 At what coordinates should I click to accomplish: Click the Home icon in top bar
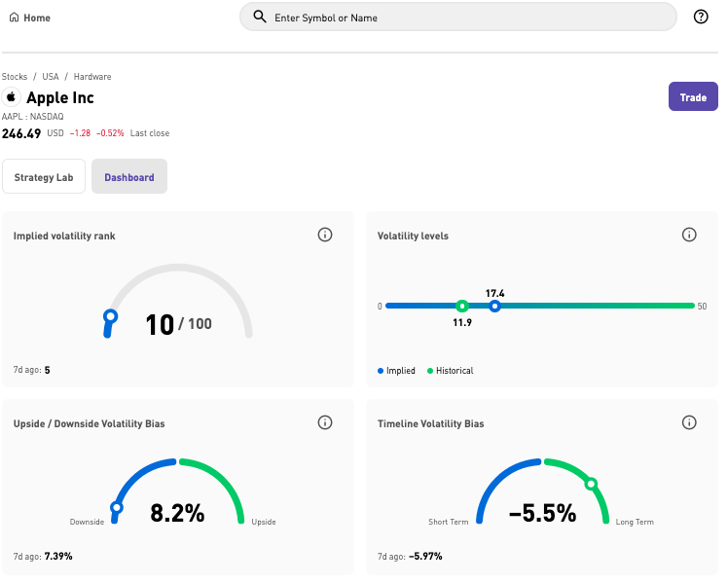(14, 18)
